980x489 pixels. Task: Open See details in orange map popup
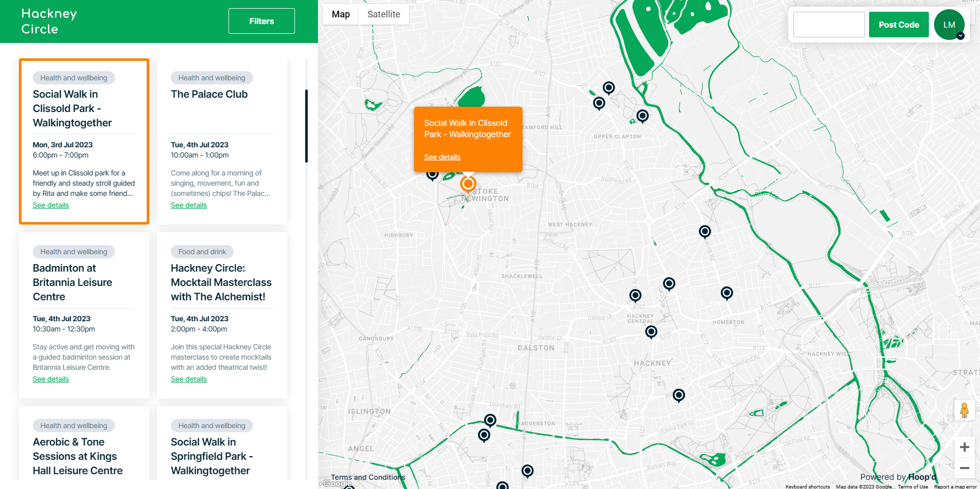(442, 157)
